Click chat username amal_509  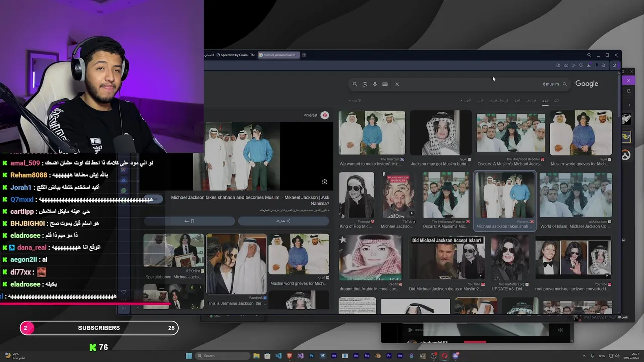25,163
